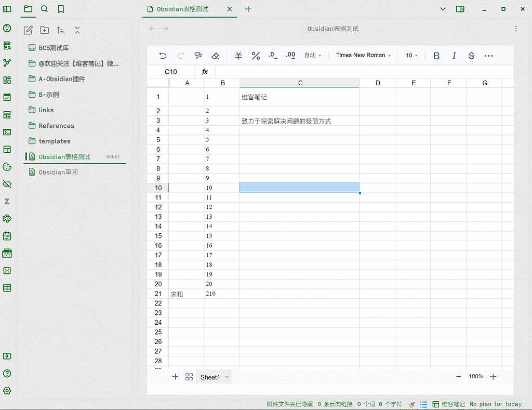Create a new folder

click(x=45, y=30)
